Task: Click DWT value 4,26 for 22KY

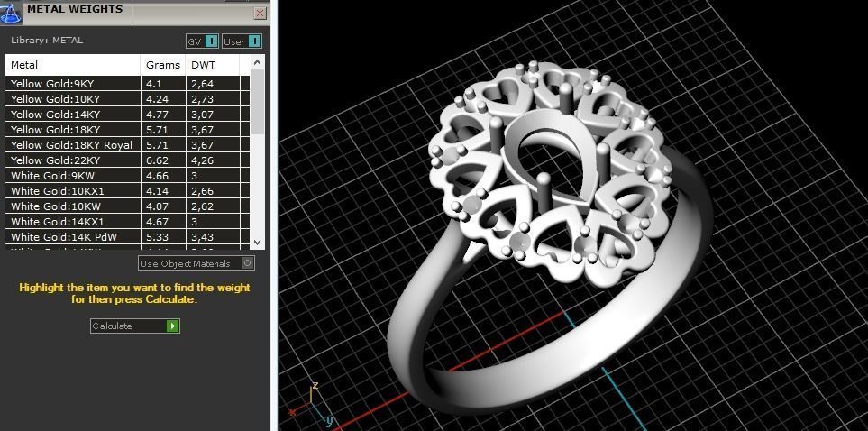Action: (203, 160)
